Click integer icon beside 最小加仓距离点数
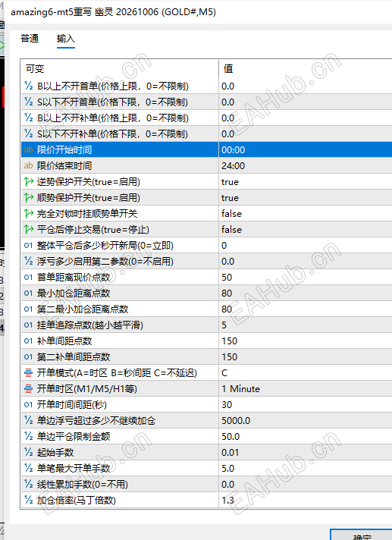The height and width of the screenshot is (540, 392). pos(29,293)
